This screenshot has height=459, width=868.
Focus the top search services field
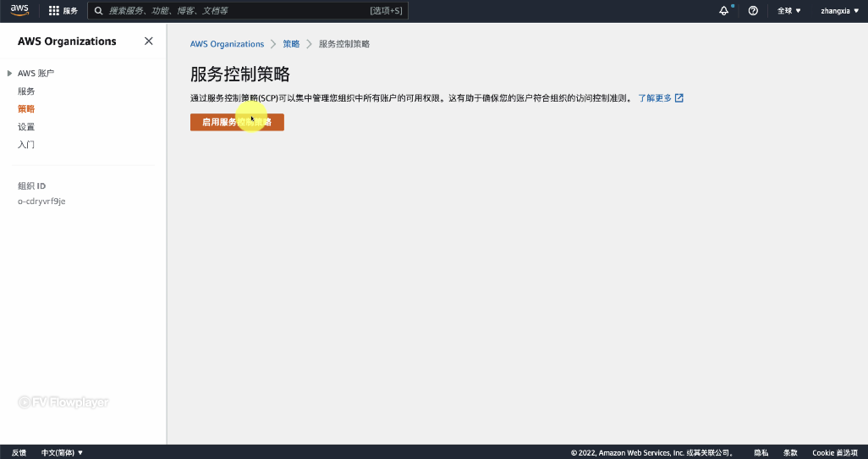point(248,10)
